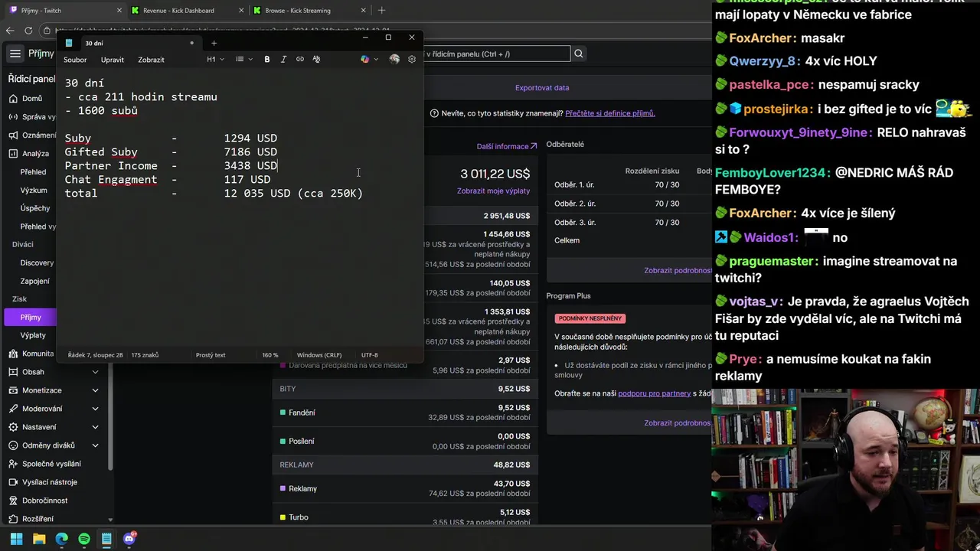Open the Windows Start menu

click(x=16, y=539)
